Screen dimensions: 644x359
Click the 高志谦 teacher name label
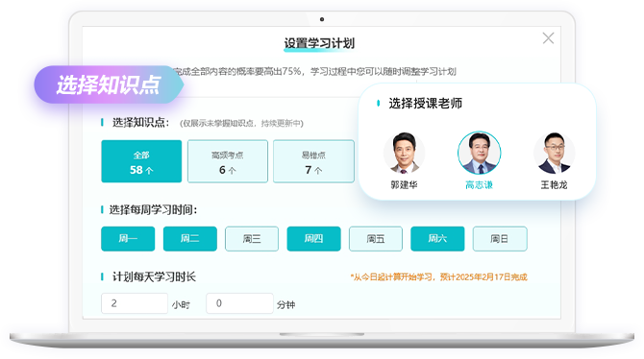pyautogui.click(x=479, y=185)
